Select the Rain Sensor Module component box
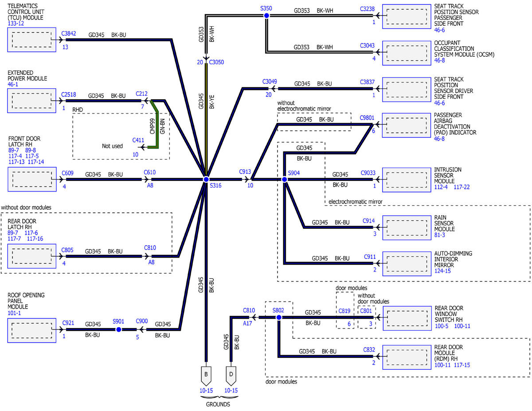 407,227
